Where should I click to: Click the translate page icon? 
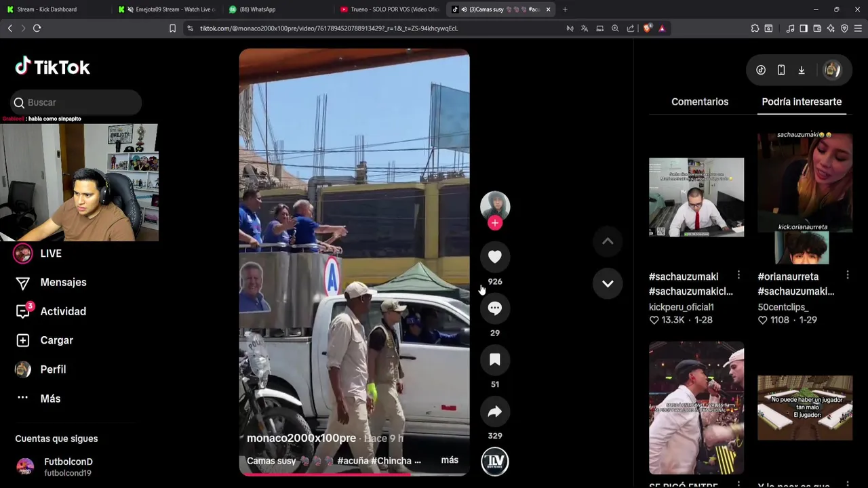tap(585, 28)
